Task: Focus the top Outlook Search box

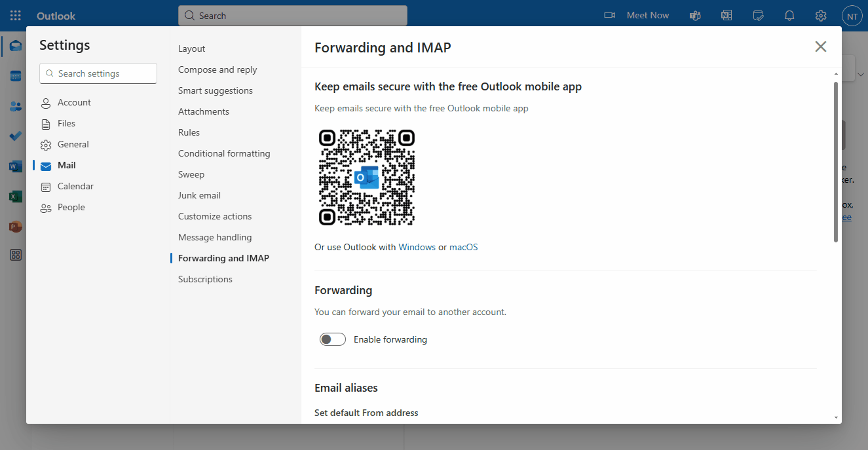Action: (292, 16)
